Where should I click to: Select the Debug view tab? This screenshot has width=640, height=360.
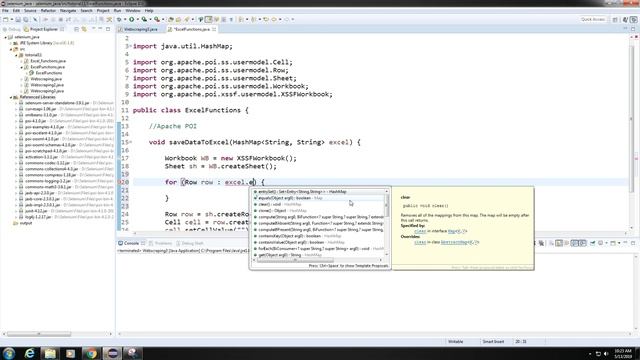point(12,29)
